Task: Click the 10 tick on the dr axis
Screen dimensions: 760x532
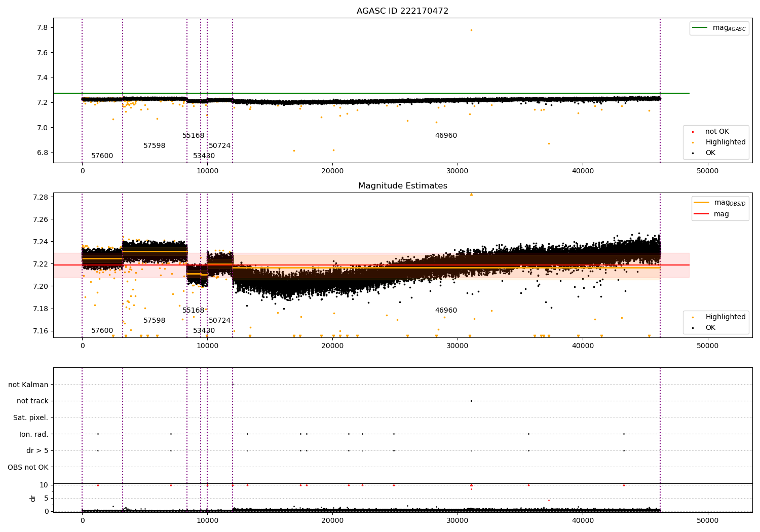Action: (44, 485)
